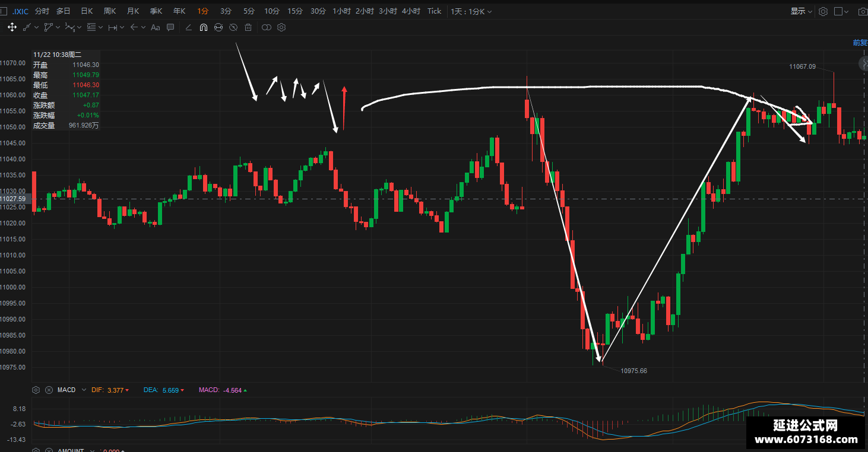
Task: Hide all drawings with the eye-slash icon
Action: (x=233, y=27)
